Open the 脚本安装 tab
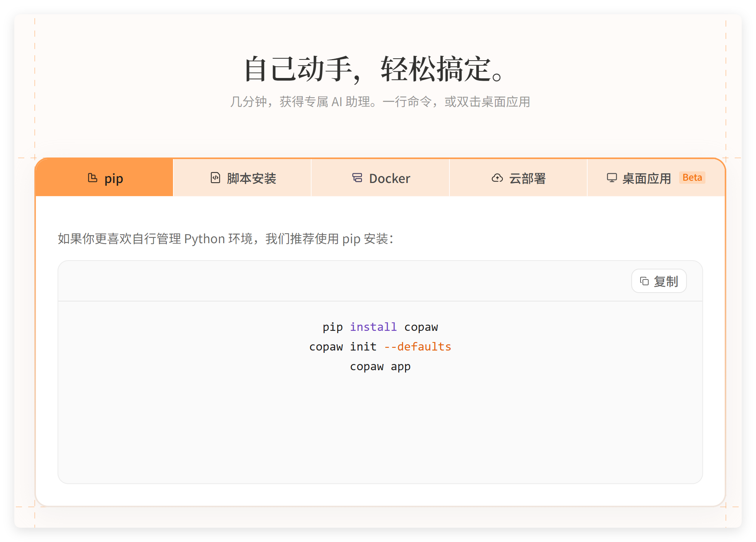Image resolution: width=756 pixels, height=542 pixels. pos(251,179)
